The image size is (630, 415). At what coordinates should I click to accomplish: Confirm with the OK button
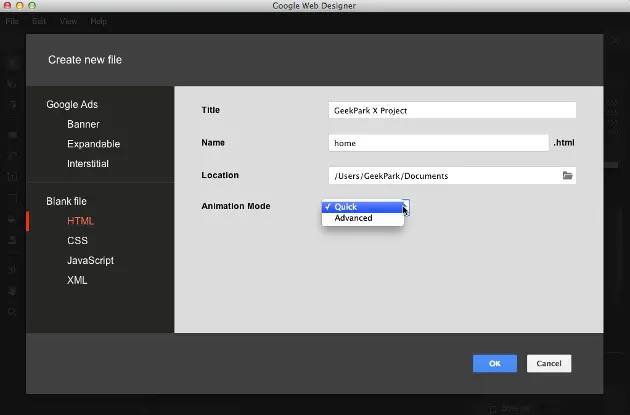tap(495, 364)
